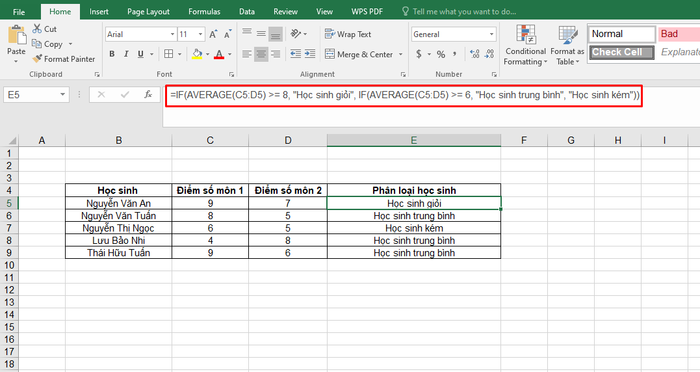Screen dimensions: 700x372
Task: Select cell showing Học sinh kém
Action: pyautogui.click(x=414, y=228)
